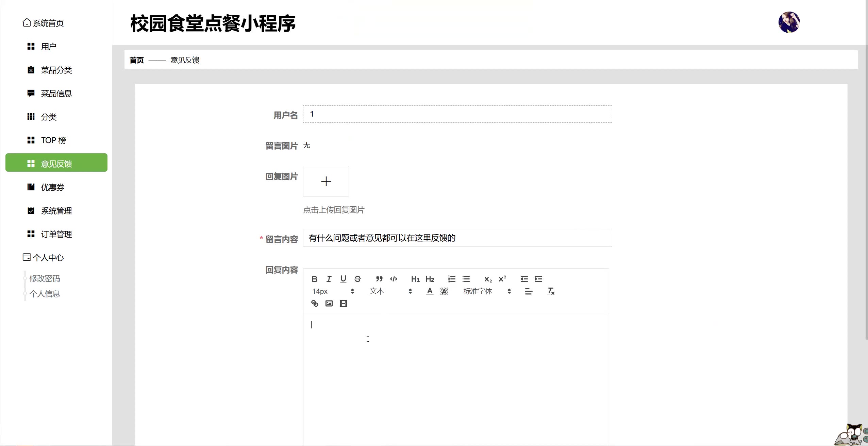Image resolution: width=868 pixels, height=446 pixels.
Task: Insert a hyperlink via link icon
Action: 315,304
